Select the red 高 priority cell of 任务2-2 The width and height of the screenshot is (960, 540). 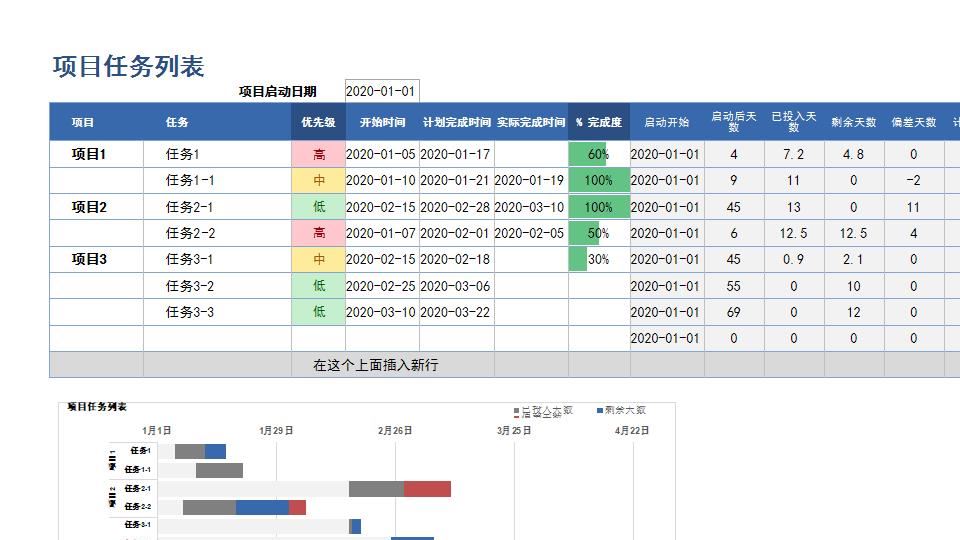[x=318, y=233]
